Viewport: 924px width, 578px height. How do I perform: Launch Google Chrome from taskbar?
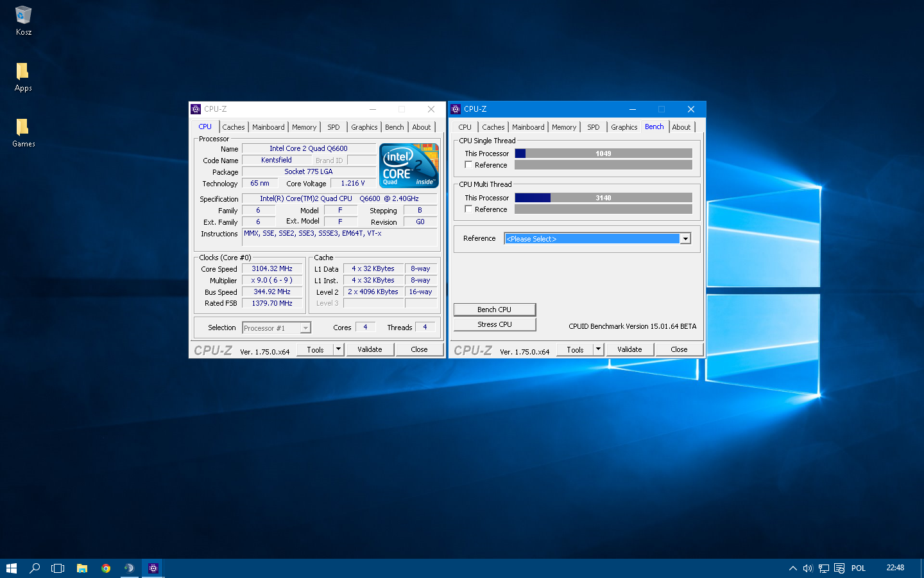pyautogui.click(x=106, y=568)
